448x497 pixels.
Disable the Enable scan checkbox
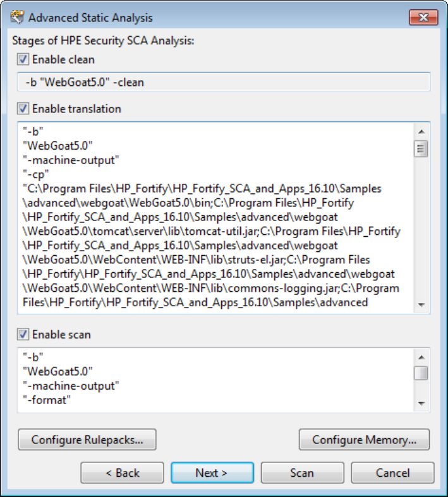[x=23, y=335]
